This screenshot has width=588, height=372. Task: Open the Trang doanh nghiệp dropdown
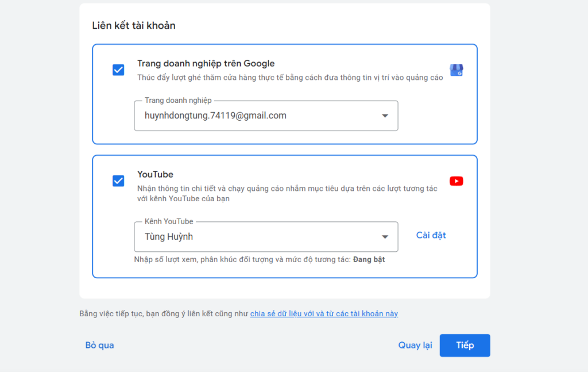(x=266, y=116)
